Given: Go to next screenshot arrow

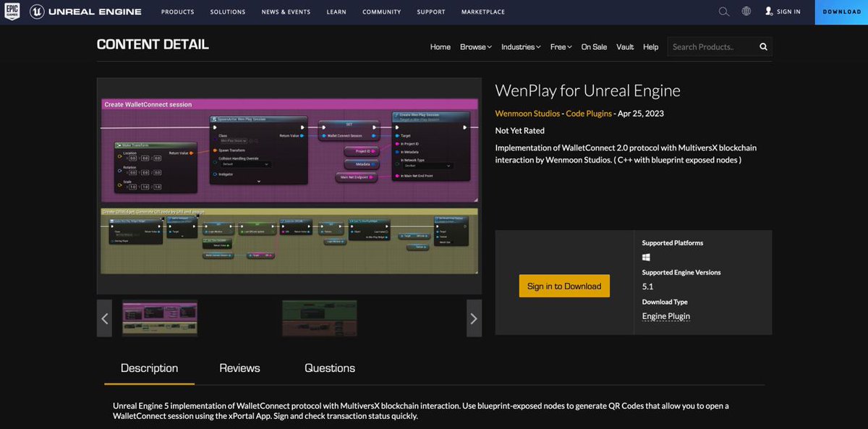Looking at the screenshot, I should pos(474,318).
